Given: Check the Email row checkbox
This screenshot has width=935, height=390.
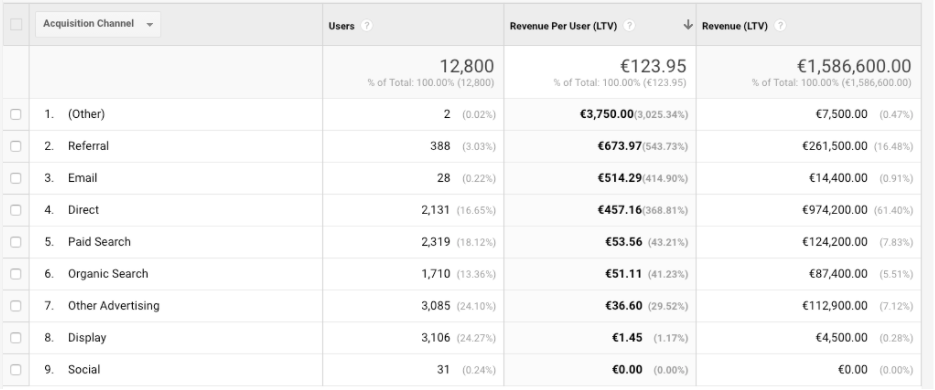Looking at the screenshot, I should click(x=16, y=178).
